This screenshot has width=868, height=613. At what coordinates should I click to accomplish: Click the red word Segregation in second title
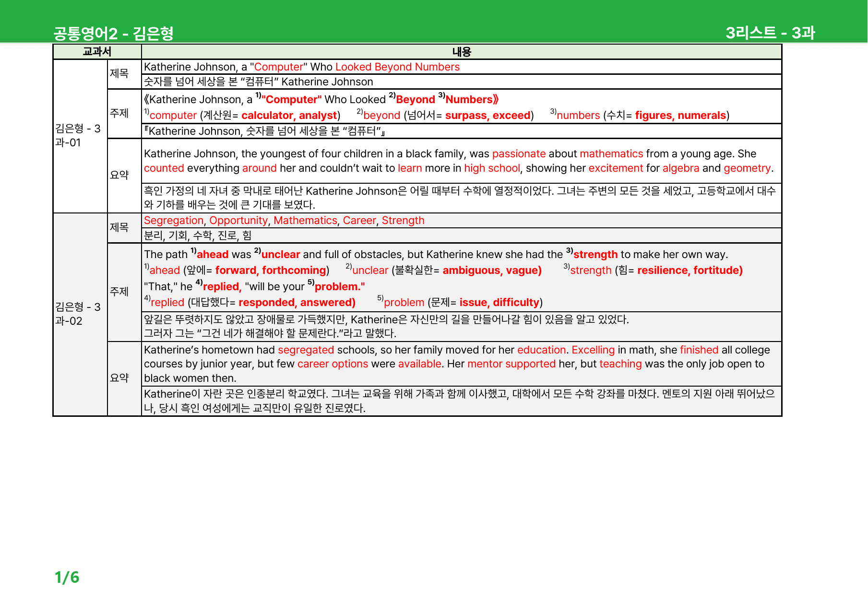[174, 221]
